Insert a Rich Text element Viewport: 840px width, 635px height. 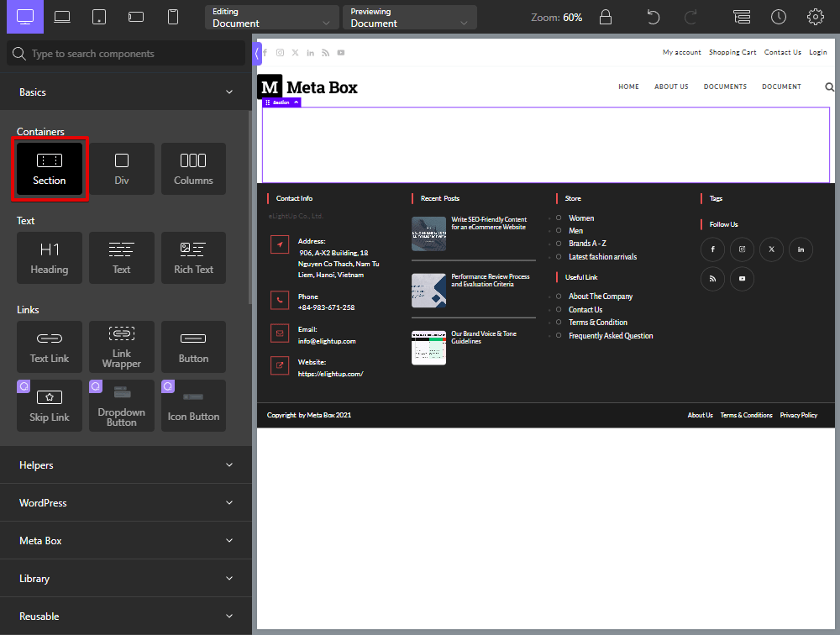[x=193, y=257]
